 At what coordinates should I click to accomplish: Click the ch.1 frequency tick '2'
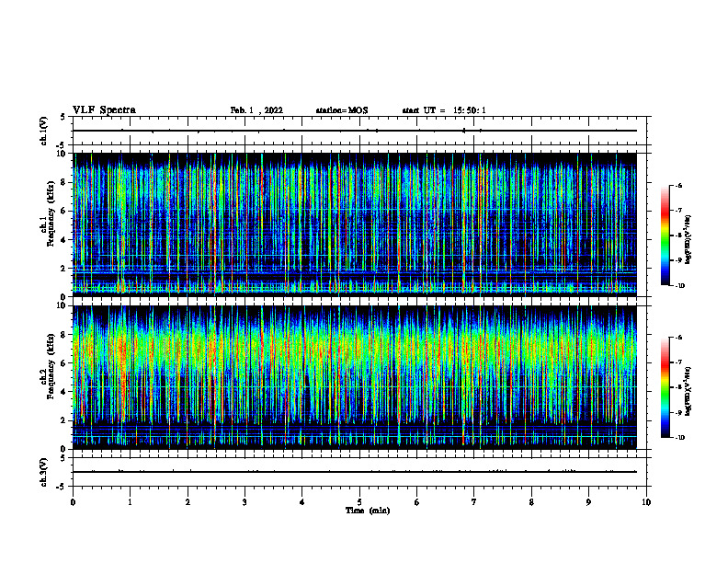[64, 268]
